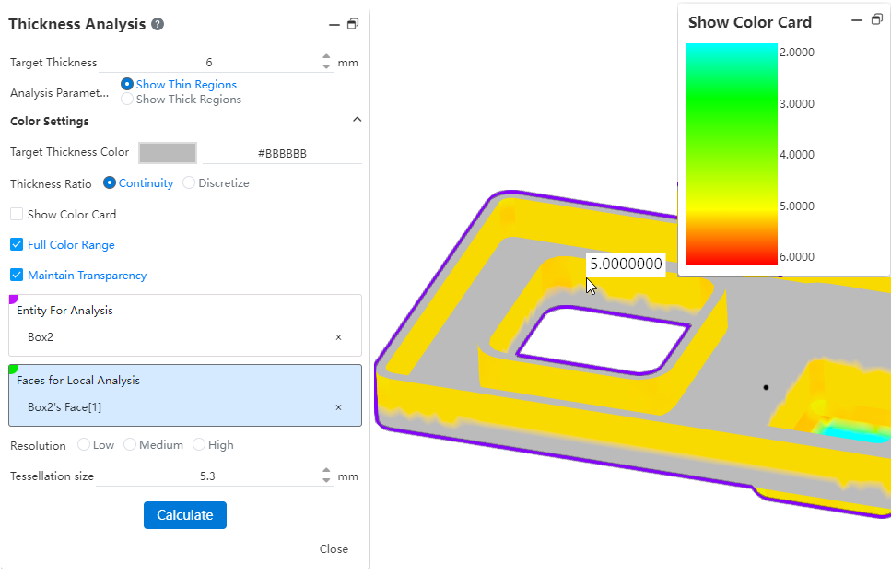This screenshot has width=891, height=588.
Task: Minimize the Thickness Analysis panel
Action: point(334,25)
